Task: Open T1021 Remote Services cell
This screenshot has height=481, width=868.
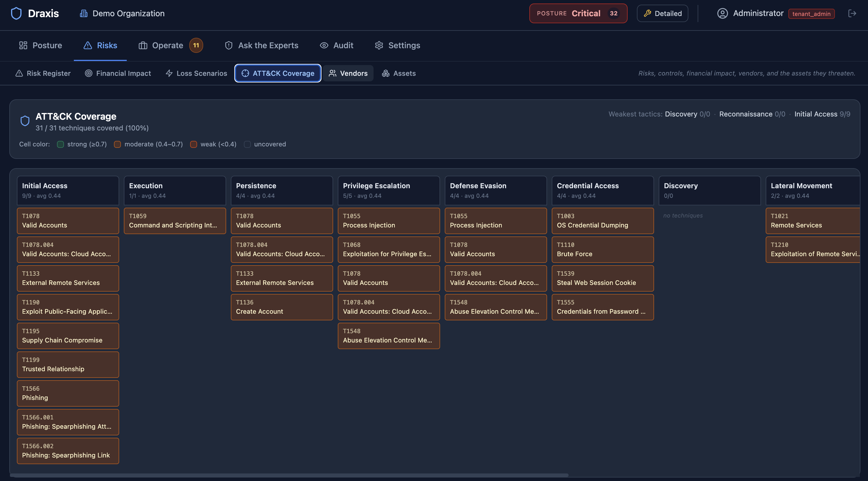Action: [813, 221]
